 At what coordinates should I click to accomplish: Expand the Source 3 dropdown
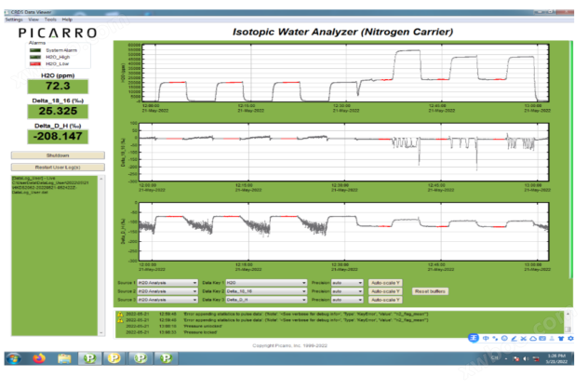click(x=167, y=300)
